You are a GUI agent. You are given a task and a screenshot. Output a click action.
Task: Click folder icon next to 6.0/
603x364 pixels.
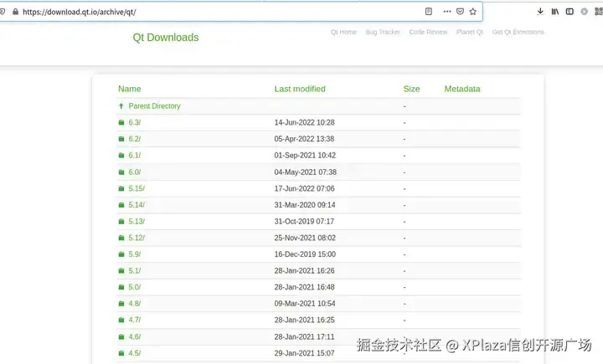[x=121, y=172]
